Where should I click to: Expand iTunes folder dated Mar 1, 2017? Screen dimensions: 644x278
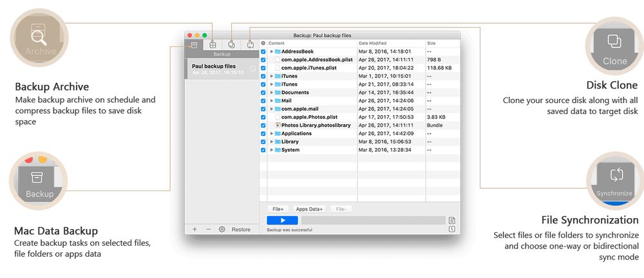pyautogui.click(x=272, y=76)
